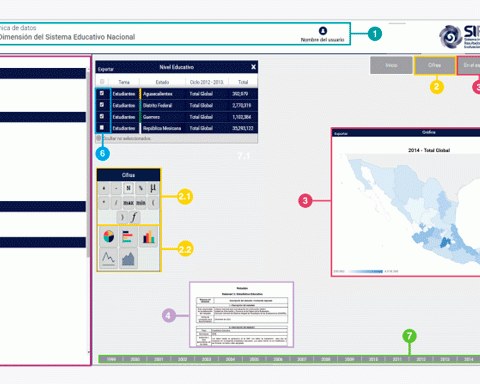Switch to the Inicio tab
Screen dimensions: 480x384
click(x=391, y=65)
